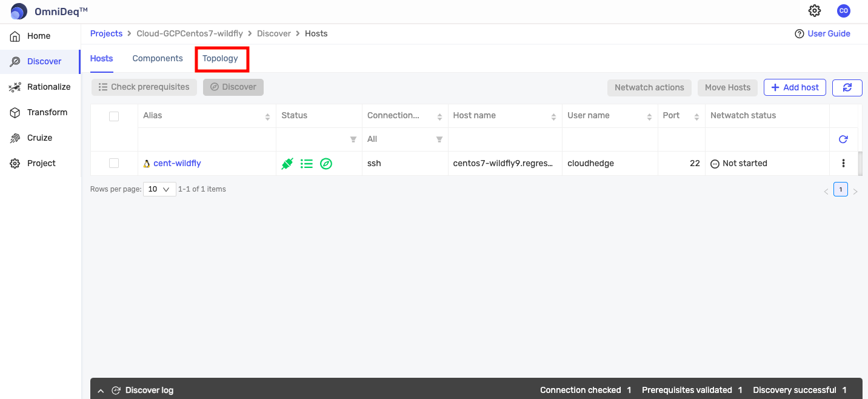Click the Status column filter icon
The height and width of the screenshot is (399, 868).
(353, 139)
